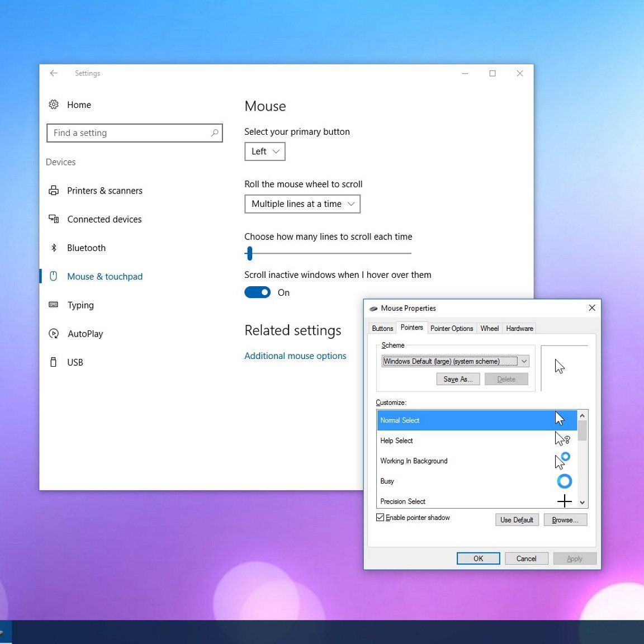Viewport: 644px width, 644px height.
Task: Open Multiple lines at a time dropdown
Action: (x=302, y=204)
